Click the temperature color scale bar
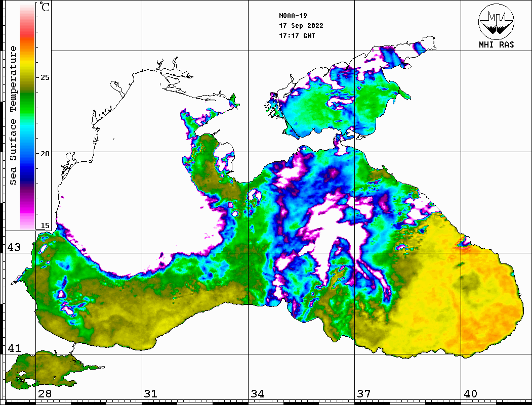This screenshot has height=405, width=532. click(x=27, y=117)
